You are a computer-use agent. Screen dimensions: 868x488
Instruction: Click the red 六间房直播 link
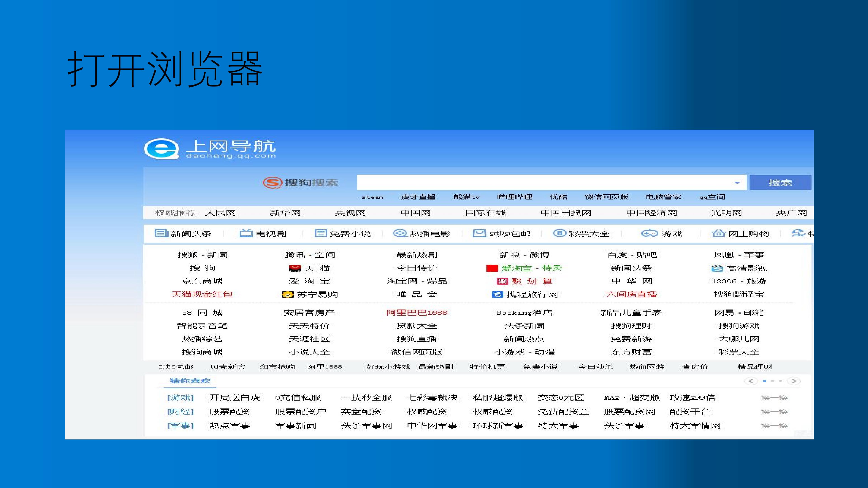[632, 294]
